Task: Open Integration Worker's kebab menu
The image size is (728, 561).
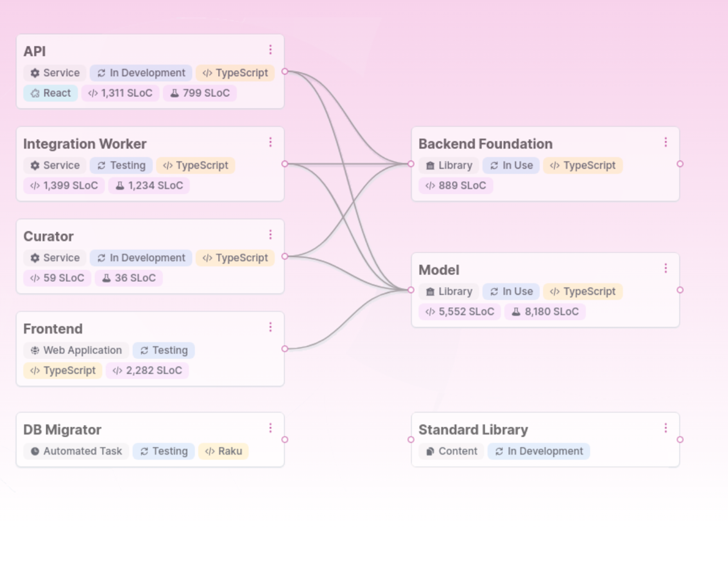Action: tap(270, 142)
